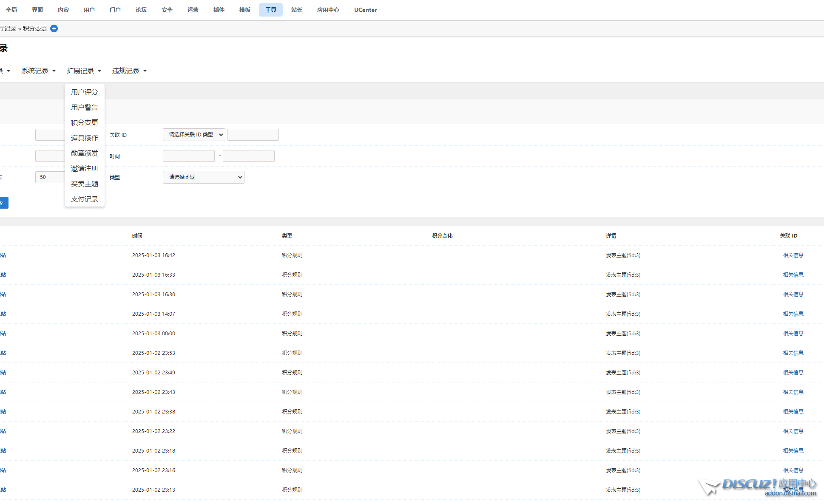The width and height of the screenshot is (824, 504).
Task: Expand the 违规记录 dropdown menu
Action: click(129, 71)
